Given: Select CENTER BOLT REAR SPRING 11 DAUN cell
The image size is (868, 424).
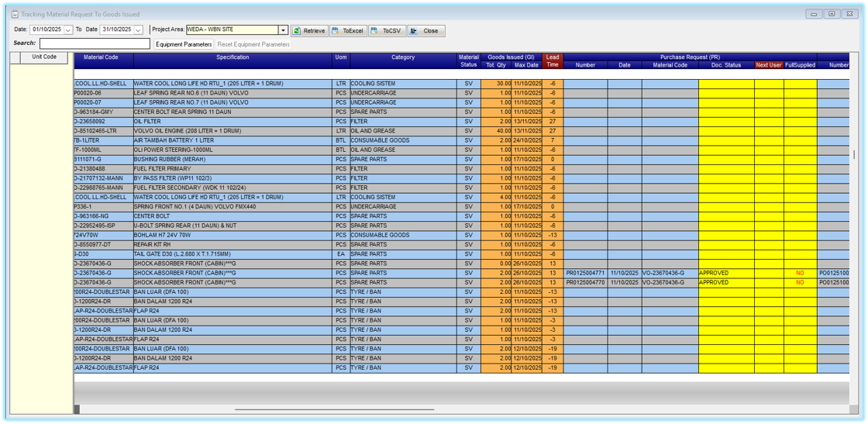Looking at the screenshot, I should [232, 112].
